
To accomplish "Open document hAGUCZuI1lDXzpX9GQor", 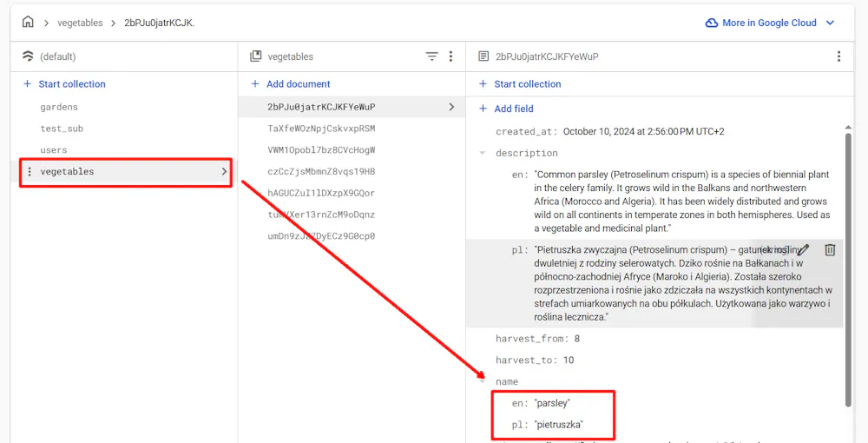I will (x=321, y=193).
